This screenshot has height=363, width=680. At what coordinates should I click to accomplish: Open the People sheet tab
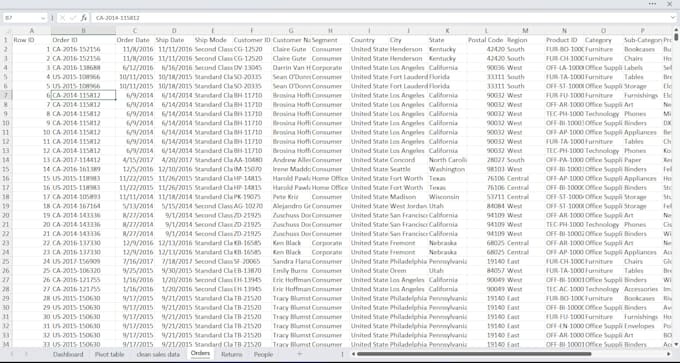point(263,354)
